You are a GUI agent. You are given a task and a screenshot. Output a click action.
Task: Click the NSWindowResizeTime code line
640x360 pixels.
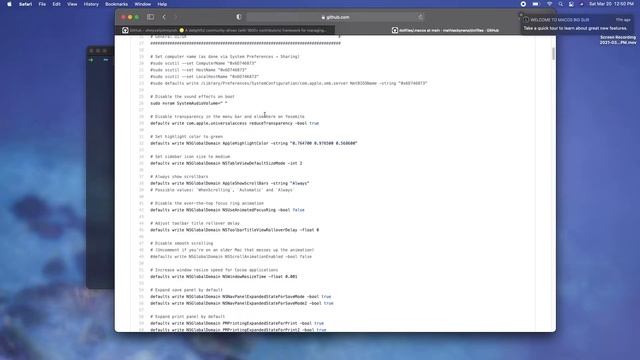pos(224,276)
